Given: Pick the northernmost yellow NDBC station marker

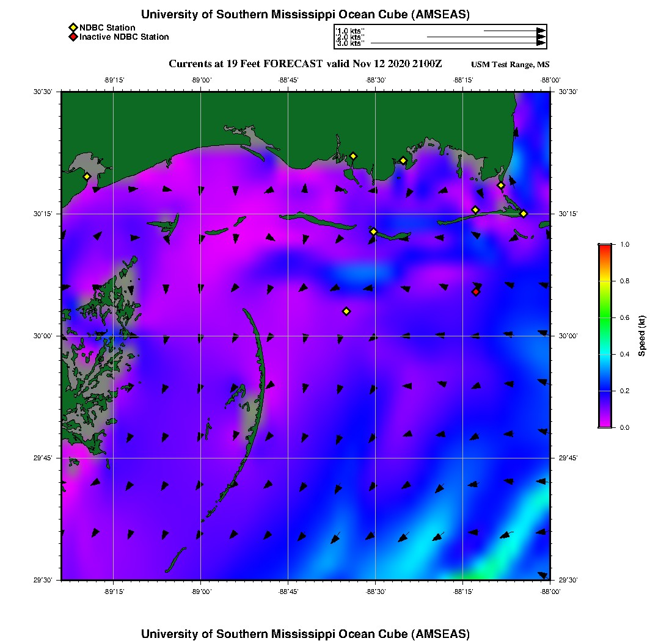Looking at the screenshot, I should [353, 156].
